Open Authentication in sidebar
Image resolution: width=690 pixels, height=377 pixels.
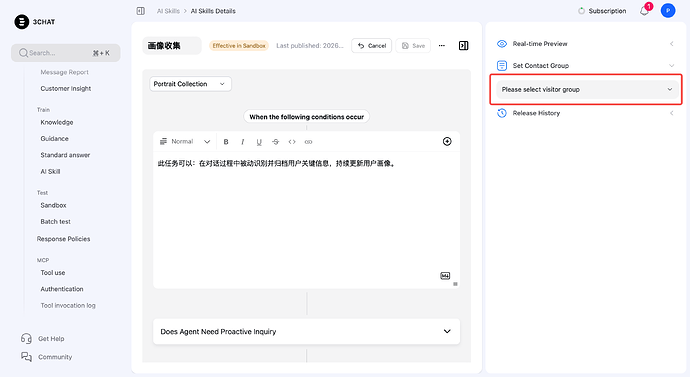[62, 289]
